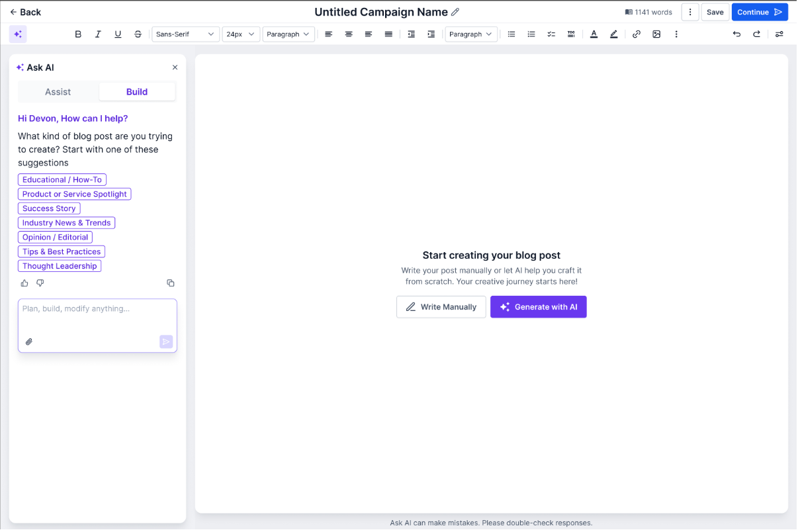The image size is (798, 532).
Task: Open the Paragraph dropdown before list icons
Action: [471, 34]
